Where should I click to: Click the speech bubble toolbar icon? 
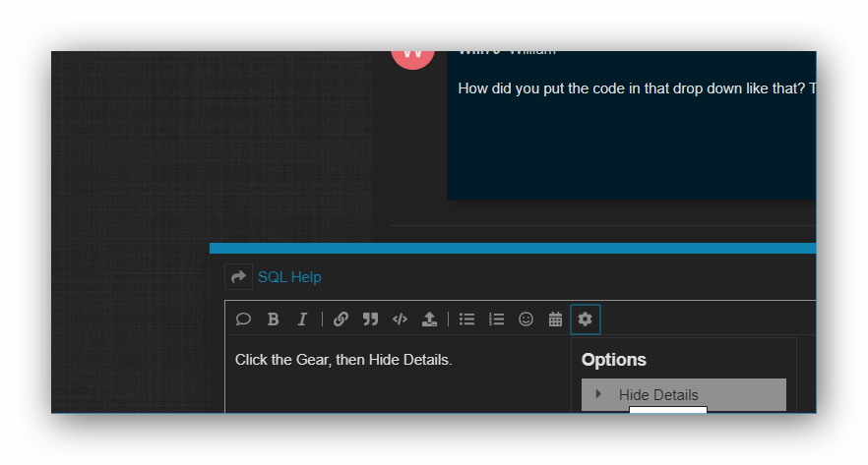(x=243, y=320)
